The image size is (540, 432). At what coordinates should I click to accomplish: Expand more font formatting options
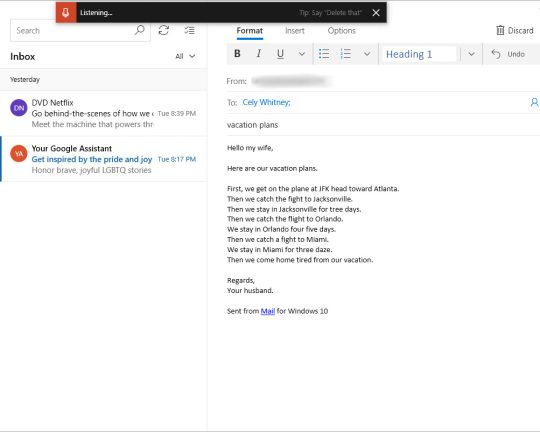[302, 54]
